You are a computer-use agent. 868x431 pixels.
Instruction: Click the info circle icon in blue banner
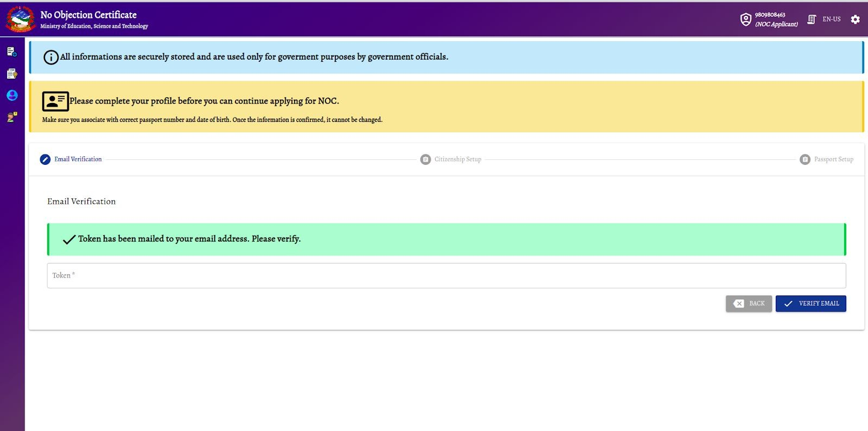[51, 57]
